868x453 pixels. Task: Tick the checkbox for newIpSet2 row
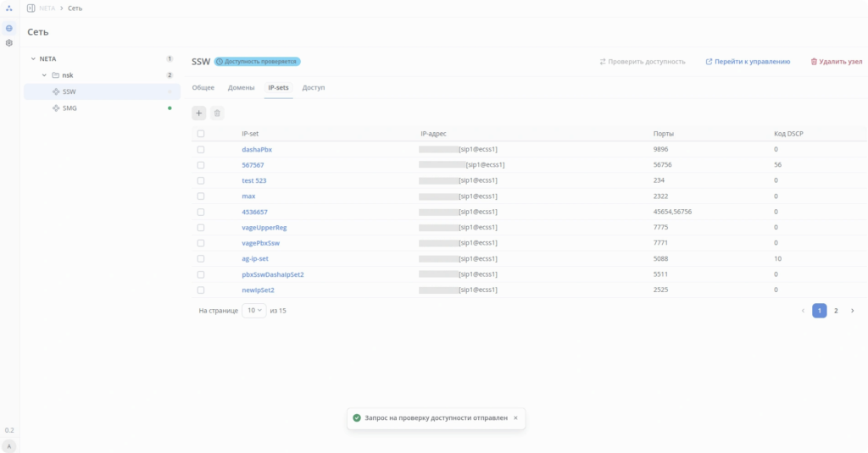coord(200,290)
